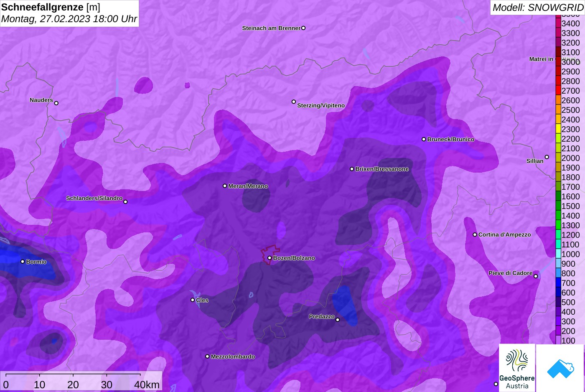The image size is (585, 392).
Task: Click the Matrei in label
Action: pyautogui.click(x=541, y=59)
